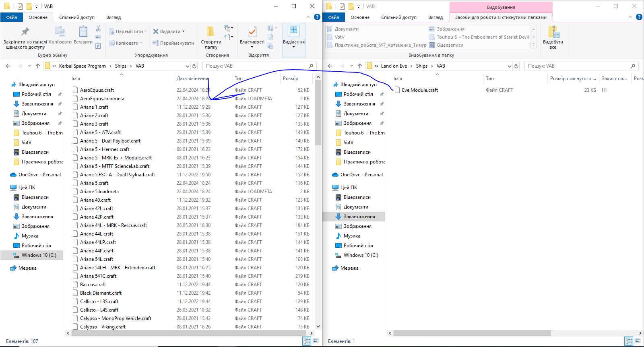
Task: Select AeroEquus.craft file in left window
Action: click(x=97, y=90)
